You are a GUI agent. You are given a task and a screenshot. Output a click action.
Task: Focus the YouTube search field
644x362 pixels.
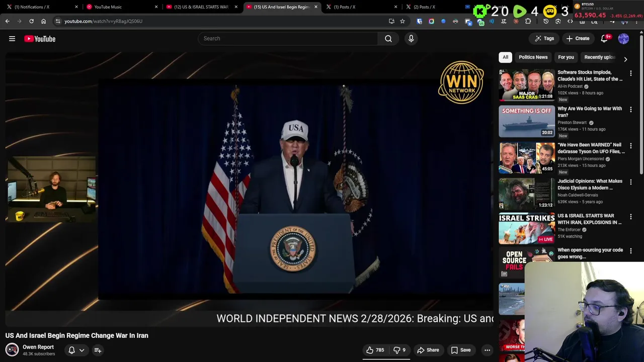coord(288,38)
